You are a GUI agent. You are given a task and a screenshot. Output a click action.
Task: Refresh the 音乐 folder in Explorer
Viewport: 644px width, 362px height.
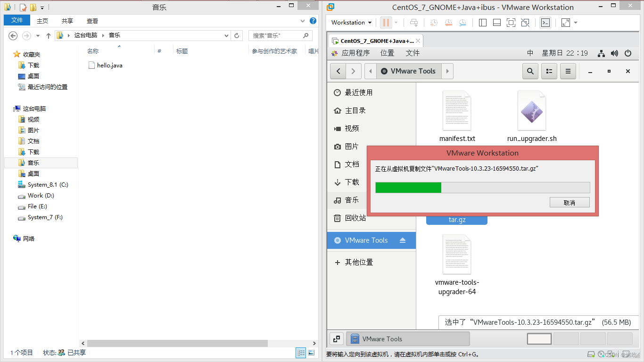pyautogui.click(x=238, y=35)
